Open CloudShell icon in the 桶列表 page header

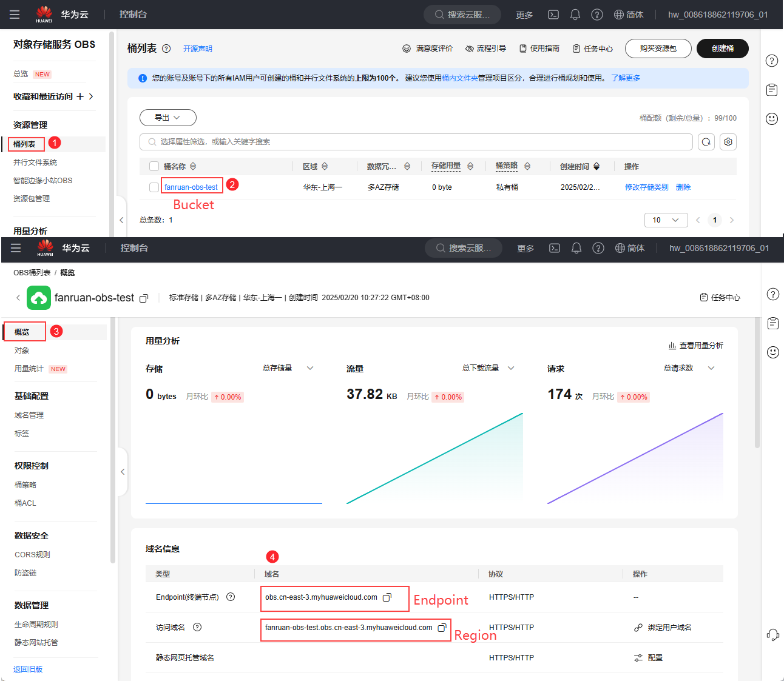553,15
